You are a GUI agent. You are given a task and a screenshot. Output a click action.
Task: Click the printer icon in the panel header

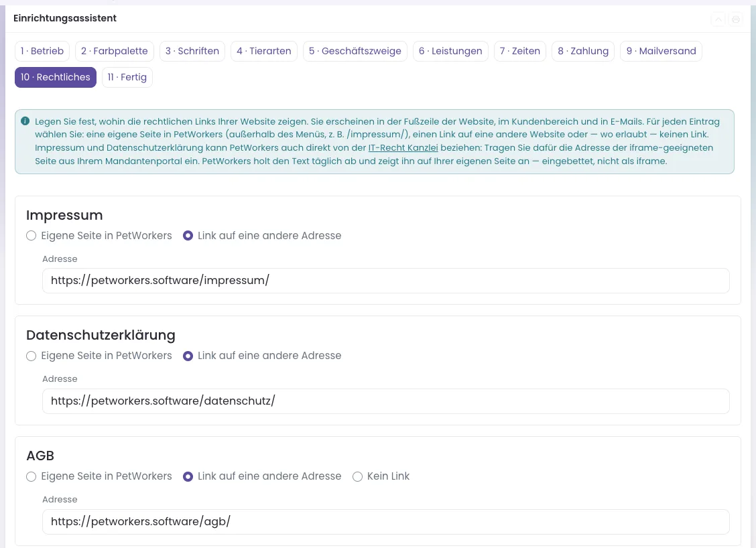736,19
